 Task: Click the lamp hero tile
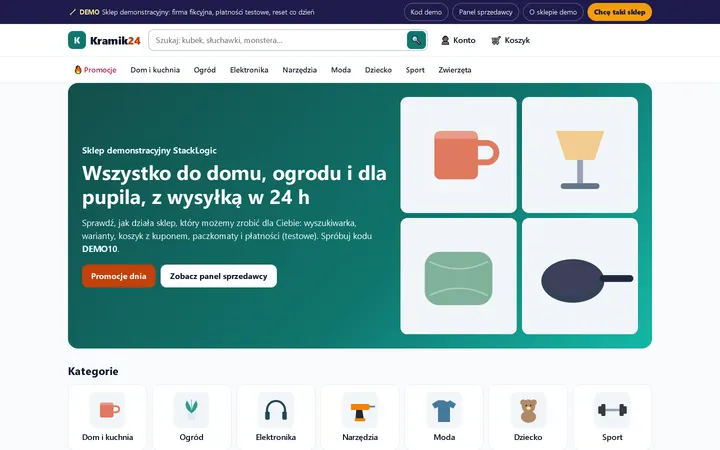coord(580,155)
